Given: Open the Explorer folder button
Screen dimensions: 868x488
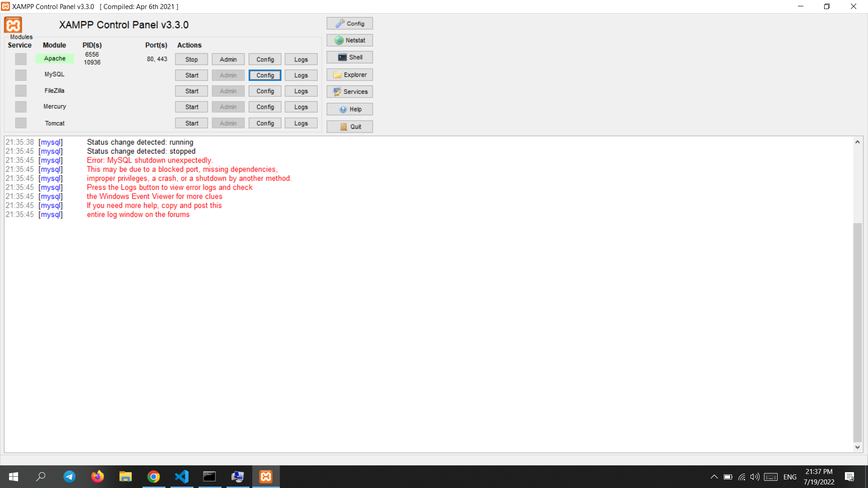Looking at the screenshot, I should (349, 75).
